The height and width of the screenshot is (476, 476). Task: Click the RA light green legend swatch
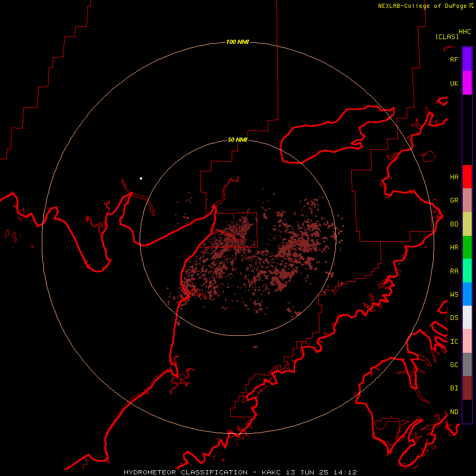point(467,271)
